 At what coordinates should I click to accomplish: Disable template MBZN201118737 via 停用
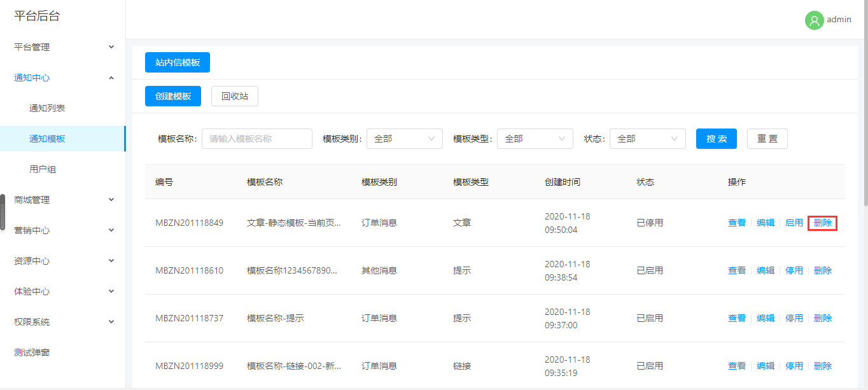794,318
